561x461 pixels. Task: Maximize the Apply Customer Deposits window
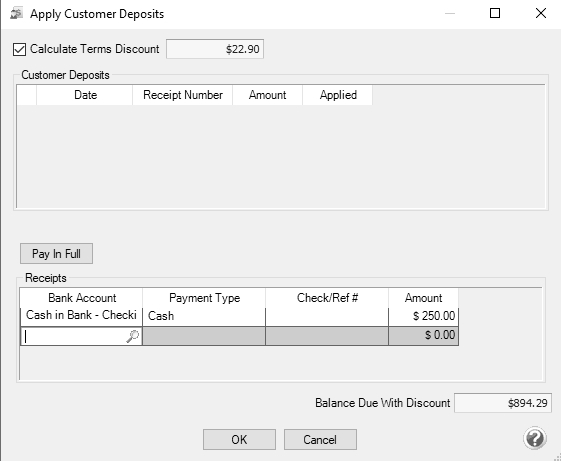pos(495,13)
